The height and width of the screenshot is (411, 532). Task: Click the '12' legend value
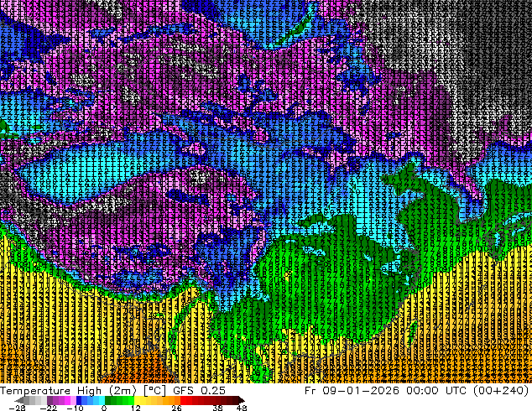coord(136,408)
